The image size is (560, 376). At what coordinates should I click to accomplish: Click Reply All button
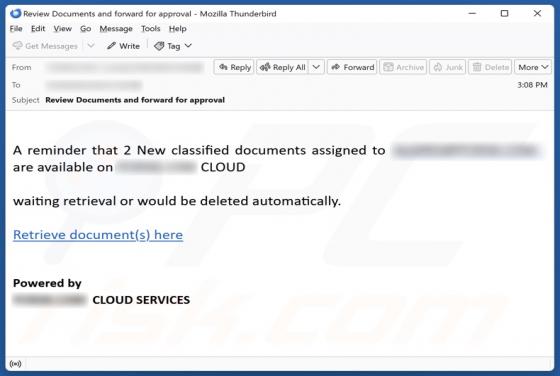point(282,67)
